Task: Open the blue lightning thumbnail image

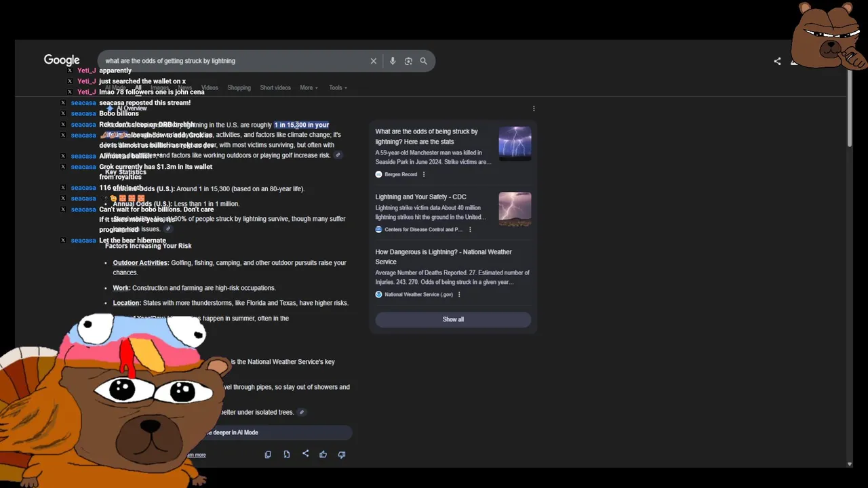Action: coord(515,143)
